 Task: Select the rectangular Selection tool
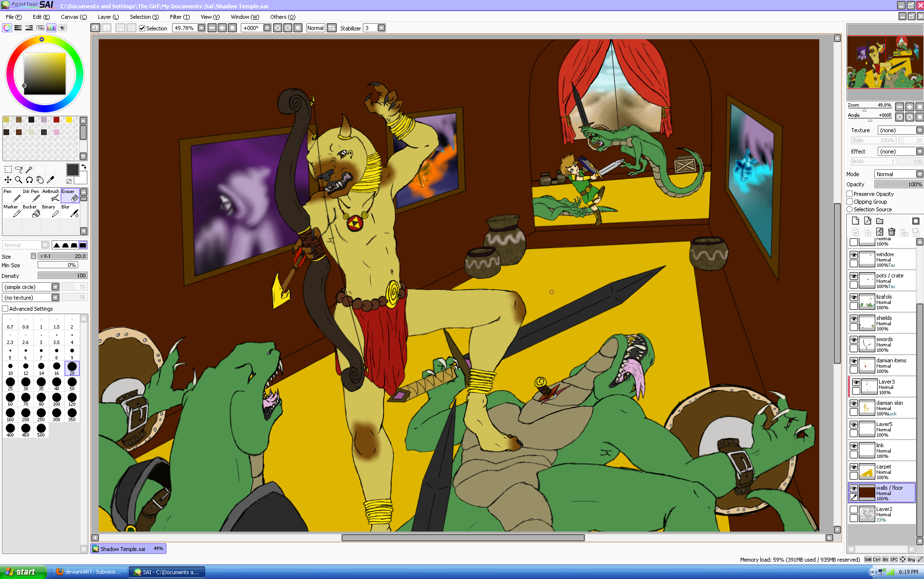pos(8,169)
